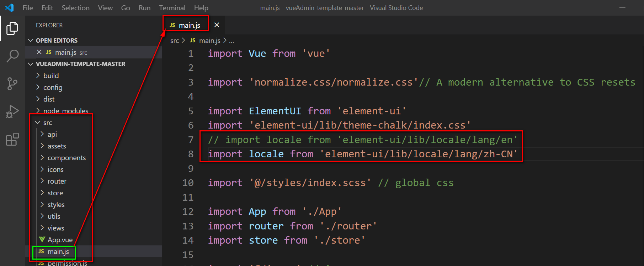This screenshot has width=644, height=266.
Task: Place cursor in the normalize.css import line
Action: [x=421, y=82]
